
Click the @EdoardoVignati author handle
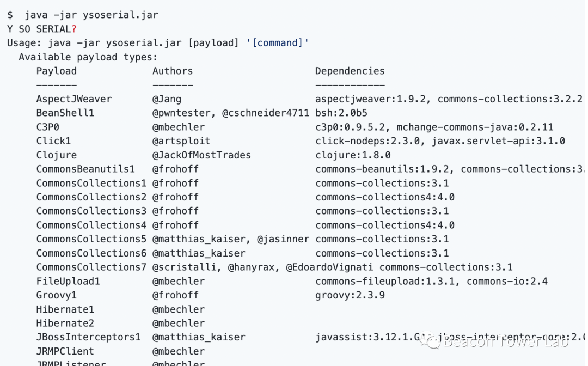coord(329,267)
